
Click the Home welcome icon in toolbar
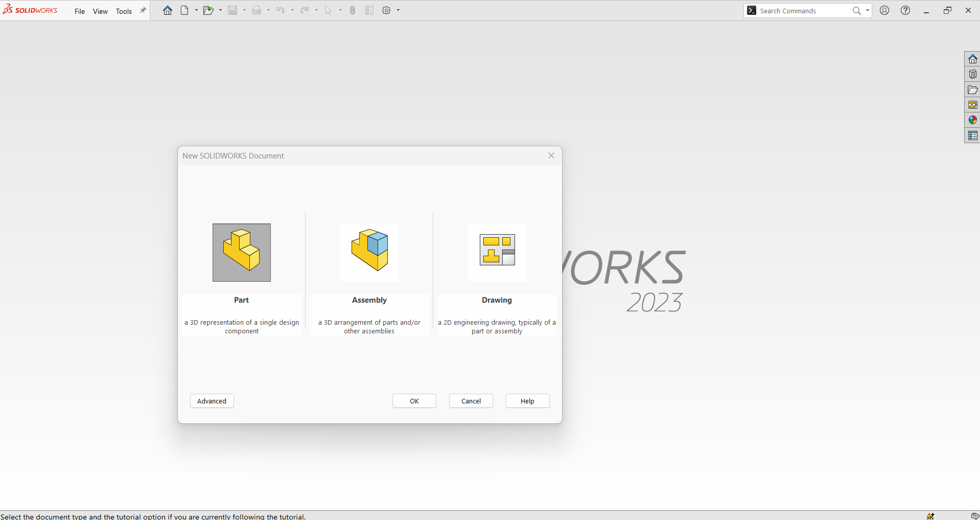168,10
